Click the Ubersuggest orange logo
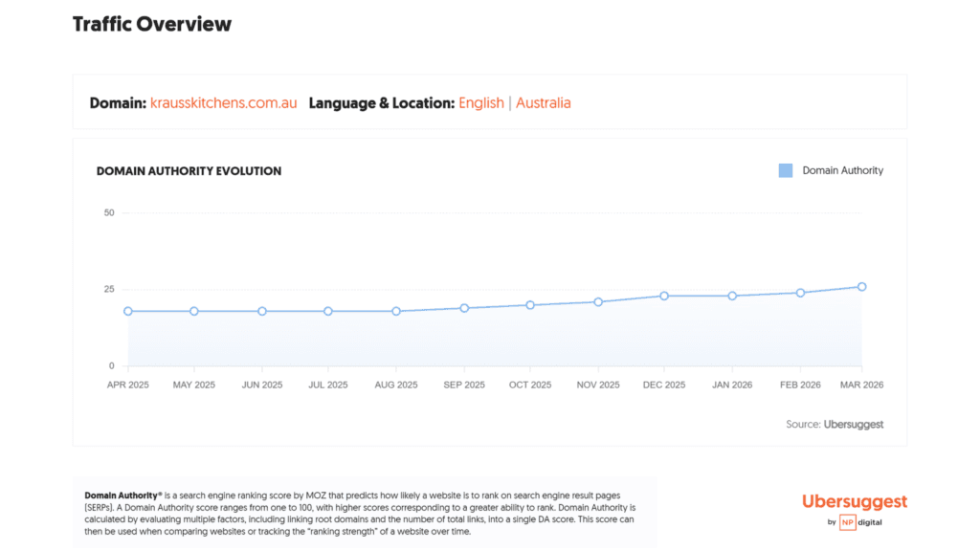980x551 pixels. pyautogui.click(x=855, y=501)
